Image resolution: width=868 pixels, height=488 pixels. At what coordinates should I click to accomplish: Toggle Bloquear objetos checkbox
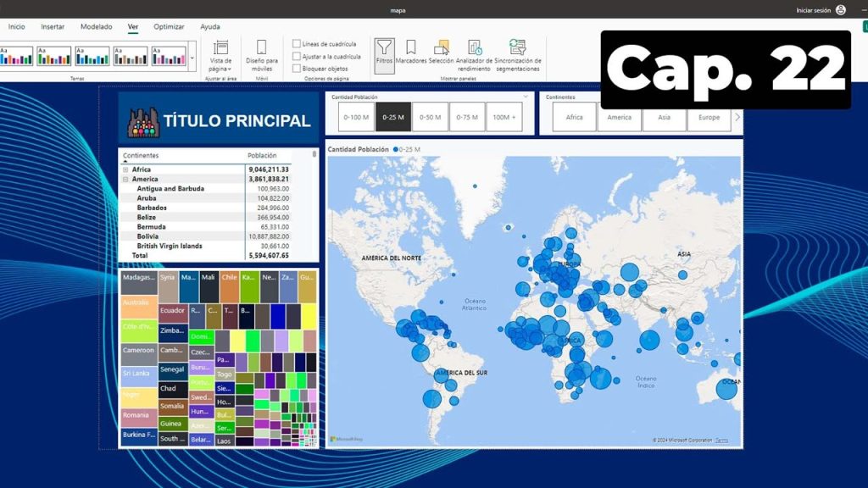point(297,68)
